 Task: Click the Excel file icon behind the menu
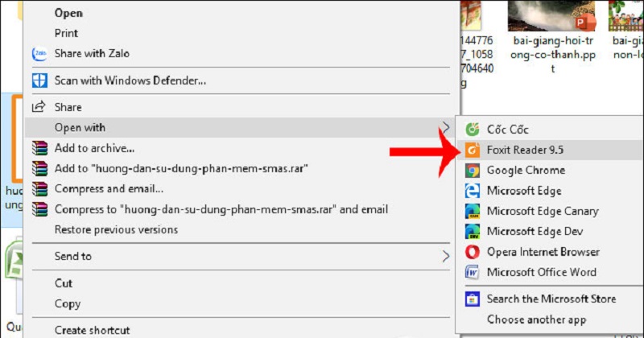14,261
